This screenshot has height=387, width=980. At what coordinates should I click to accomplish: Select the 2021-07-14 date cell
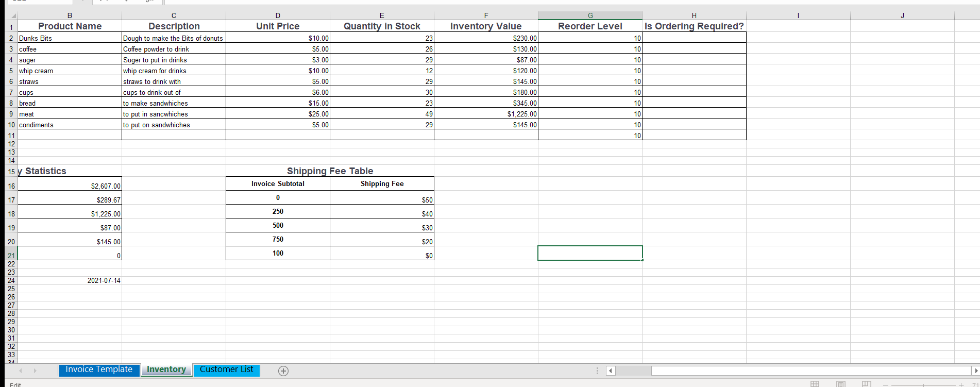tap(70, 280)
